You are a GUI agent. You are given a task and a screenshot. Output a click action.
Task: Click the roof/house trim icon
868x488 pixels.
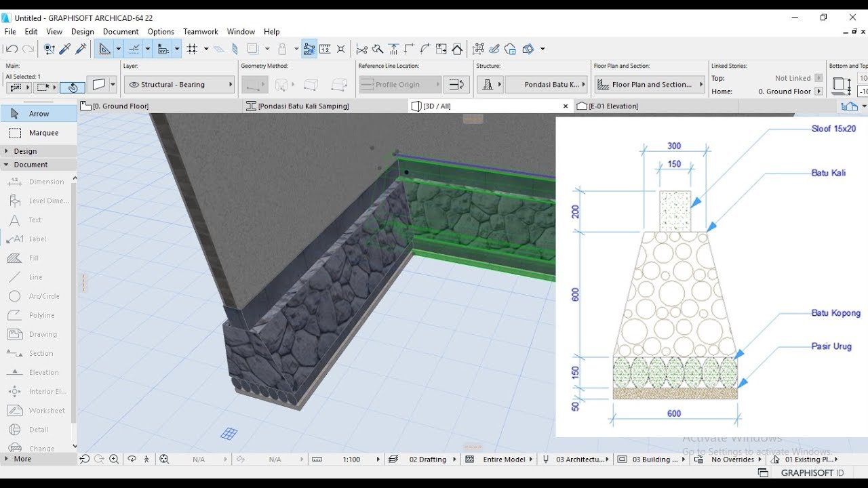pyautogui.click(x=458, y=49)
